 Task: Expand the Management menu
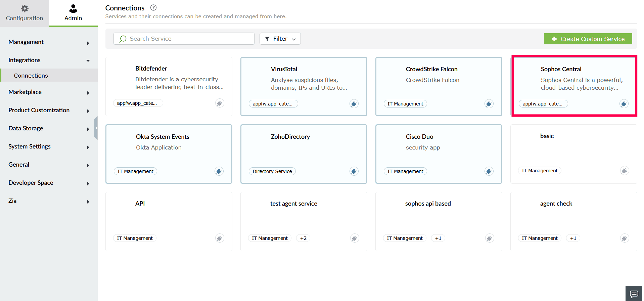click(49, 42)
